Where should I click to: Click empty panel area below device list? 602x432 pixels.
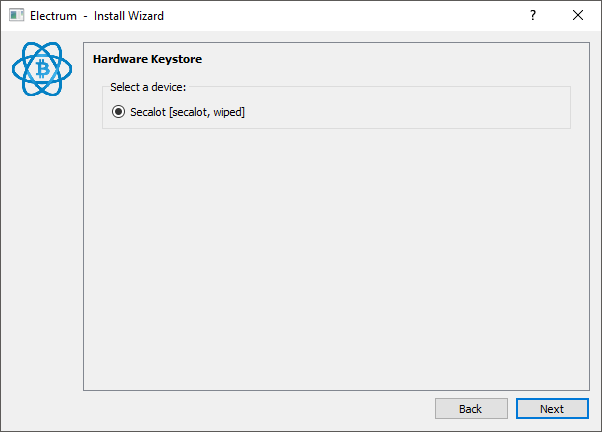coord(330,260)
